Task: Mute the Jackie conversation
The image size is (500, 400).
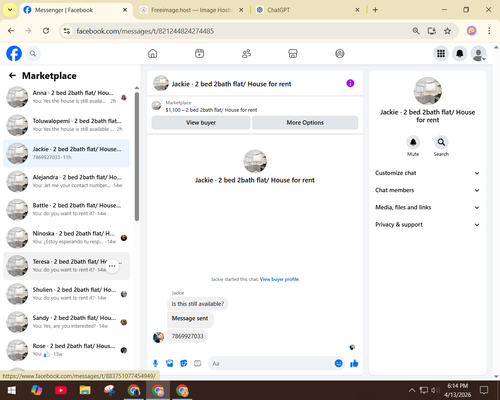Action: (413, 142)
